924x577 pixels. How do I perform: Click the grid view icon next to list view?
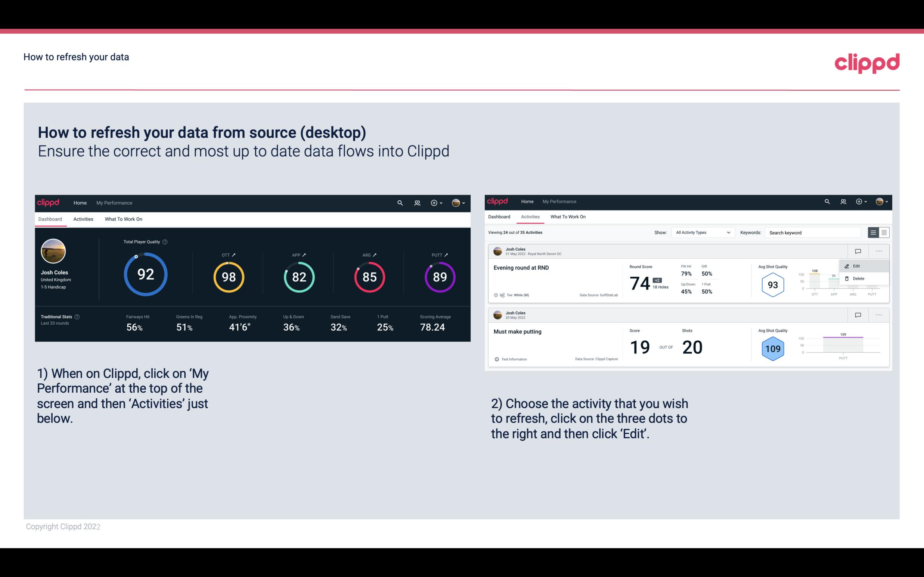coord(884,232)
